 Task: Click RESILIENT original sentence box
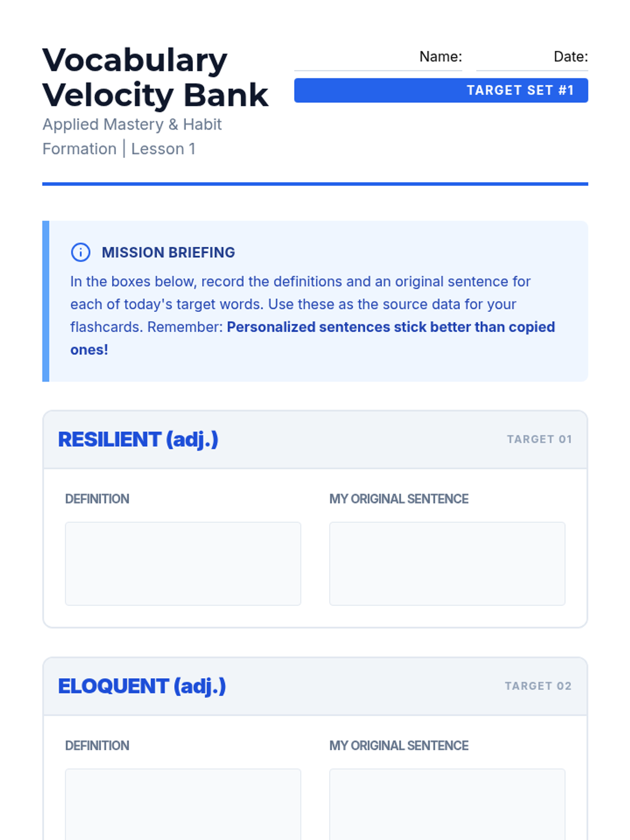click(447, 563)
